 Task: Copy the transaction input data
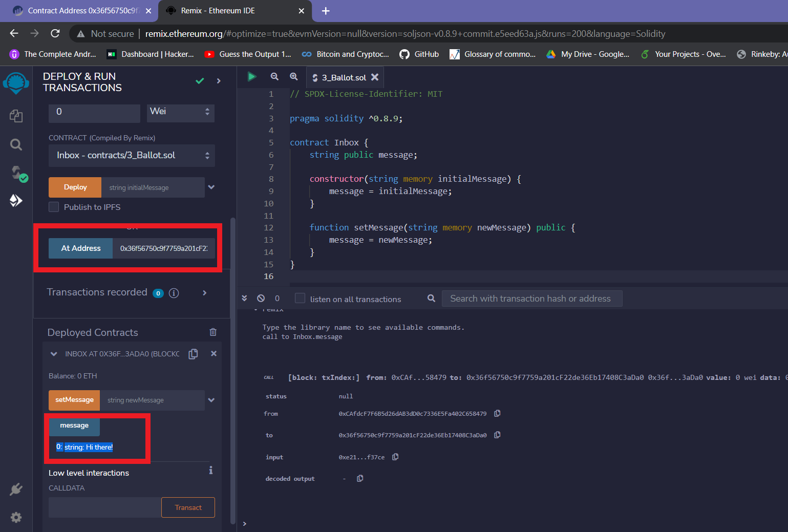pos(395,457)
